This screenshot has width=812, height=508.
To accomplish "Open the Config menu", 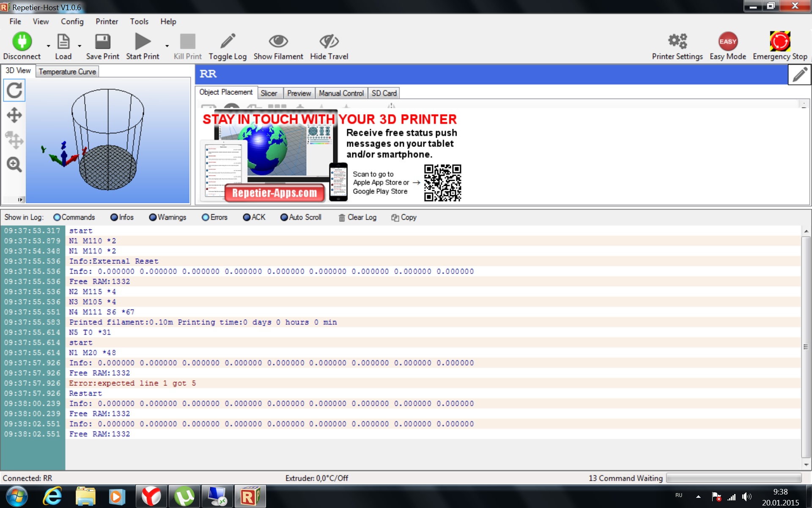I will [72, 22].
